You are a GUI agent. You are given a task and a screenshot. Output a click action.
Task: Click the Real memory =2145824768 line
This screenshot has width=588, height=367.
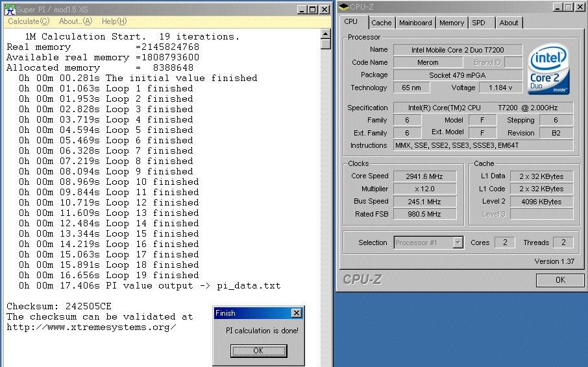point(103,47)
